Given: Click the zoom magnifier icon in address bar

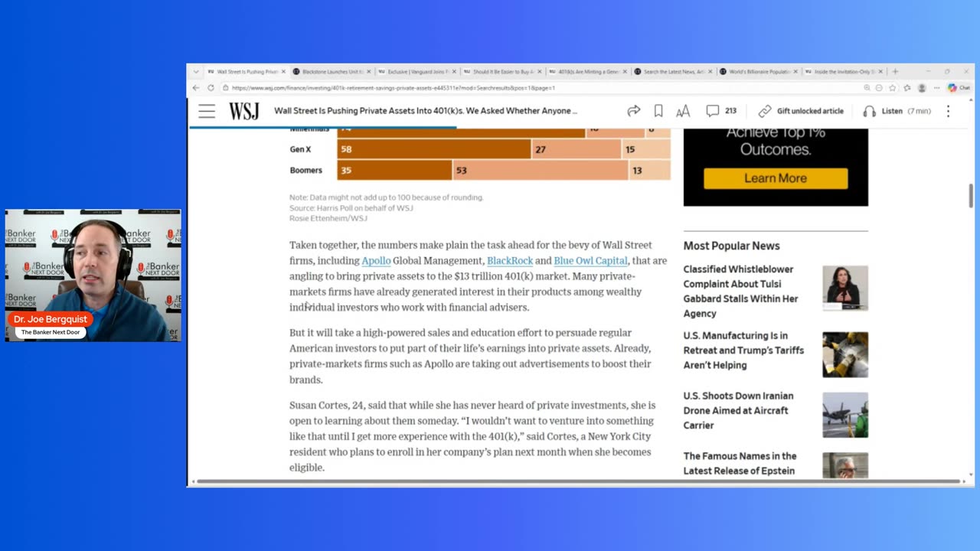Looking at the screenshot, I should pos(867,88).
